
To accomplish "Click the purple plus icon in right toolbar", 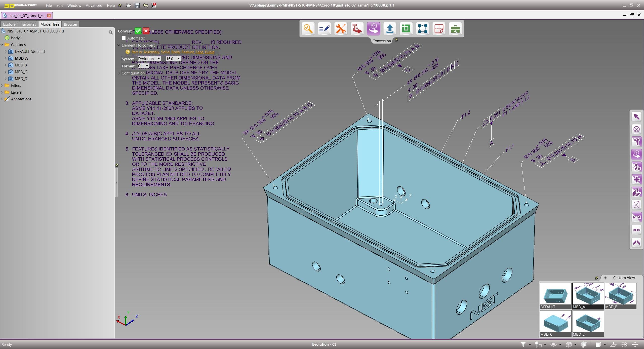I will 636,180.
